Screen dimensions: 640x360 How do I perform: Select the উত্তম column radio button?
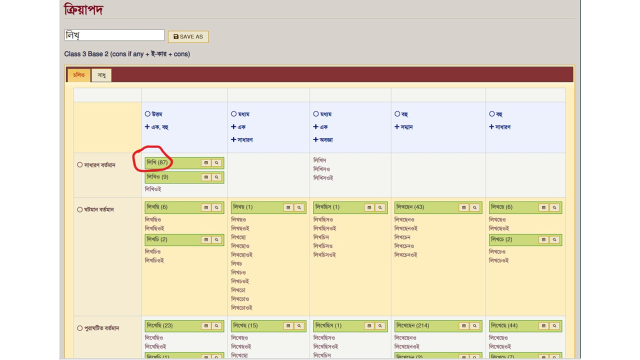pos(148,114)
